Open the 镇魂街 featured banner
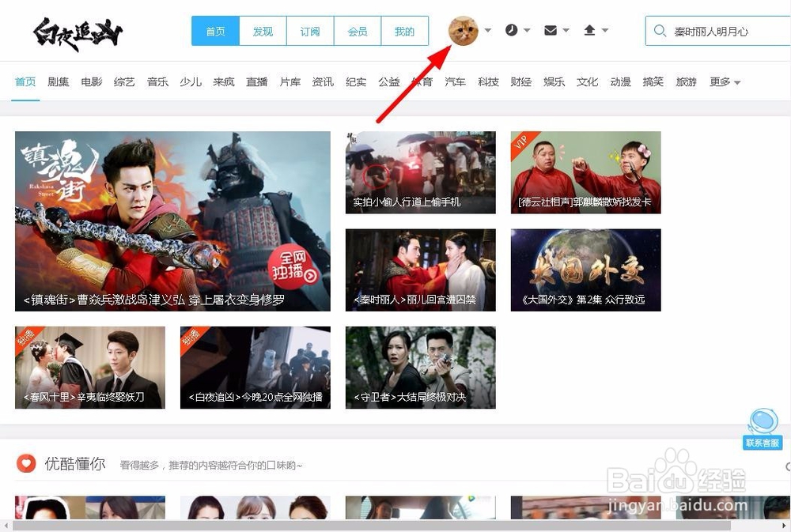Image resolution: width=791 pixels, height=532 pixels. point(172,221)
